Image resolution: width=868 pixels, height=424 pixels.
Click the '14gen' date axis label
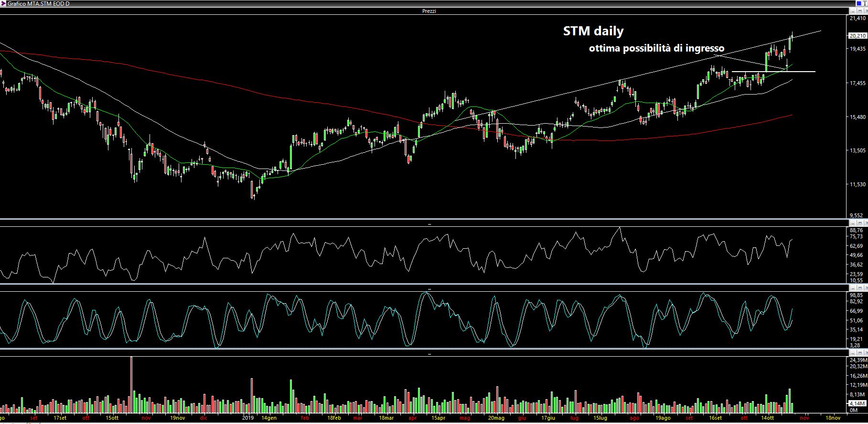pos(269,418)
